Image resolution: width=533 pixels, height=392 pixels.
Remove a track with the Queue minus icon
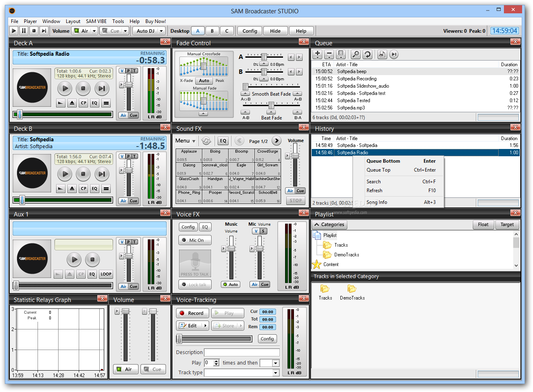click(x=329, y=54)
